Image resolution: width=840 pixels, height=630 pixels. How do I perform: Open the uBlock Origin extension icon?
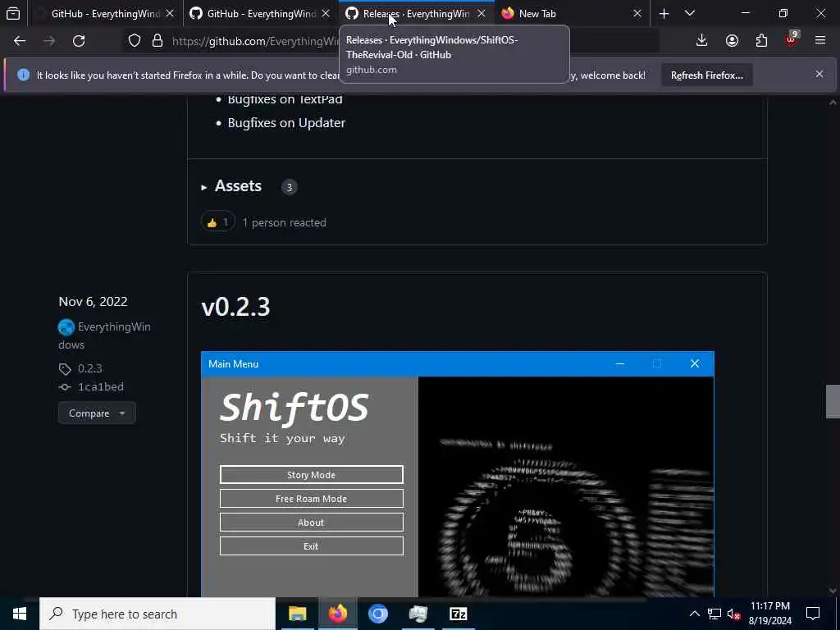coord(792,39)
